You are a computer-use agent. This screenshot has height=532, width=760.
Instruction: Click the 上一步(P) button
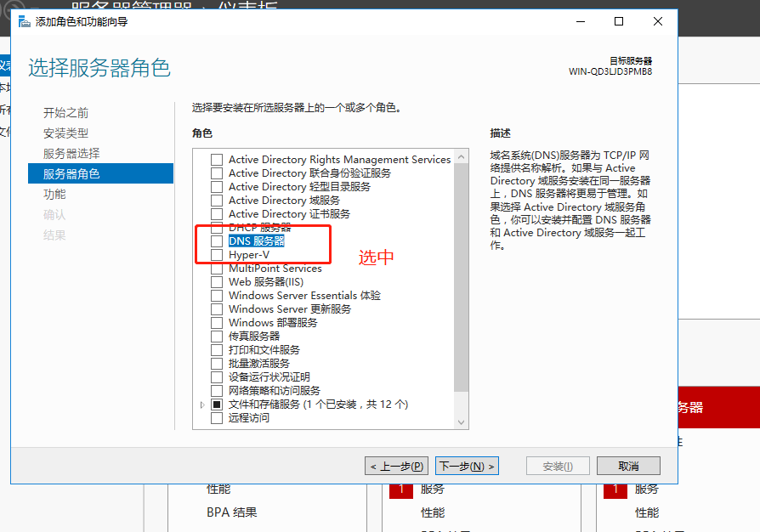click(x=396, y=466)
